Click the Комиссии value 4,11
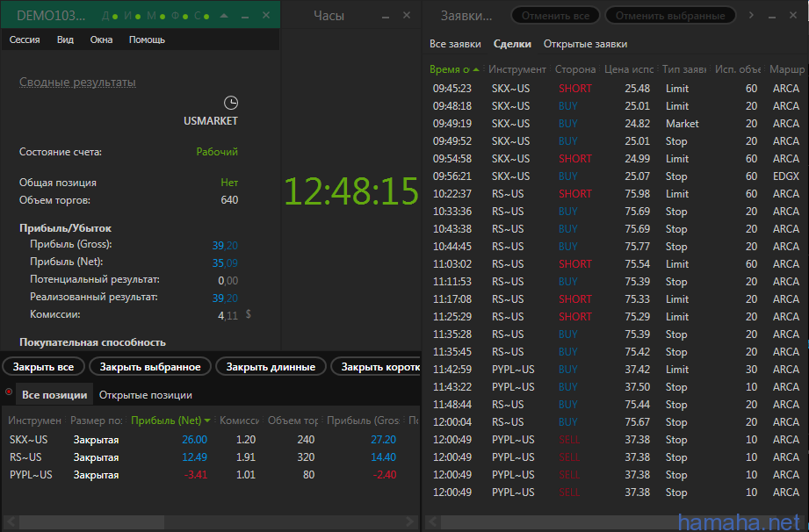 [228, 315]
